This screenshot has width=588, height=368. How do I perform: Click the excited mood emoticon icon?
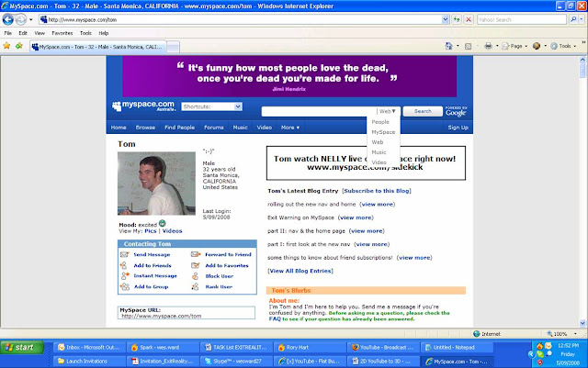[162, 223]
